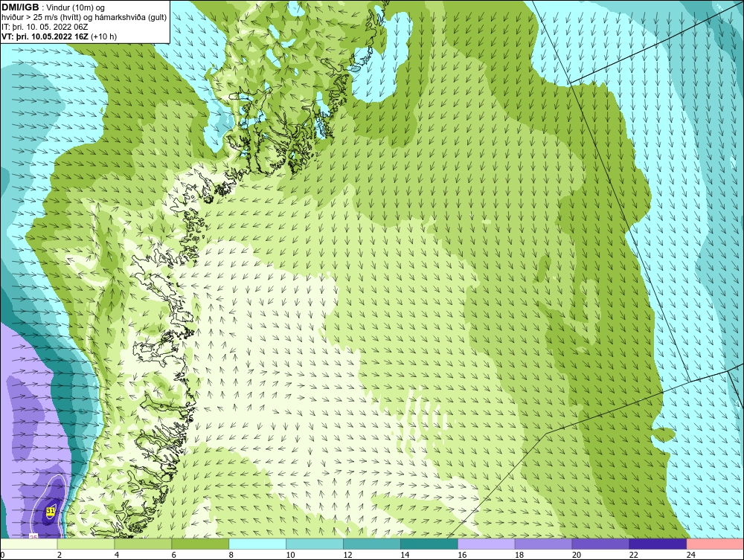Screen dimensions: 744x560
Task: Click the 12–14 m/s teal legend swatch
Action: [372, 544]
